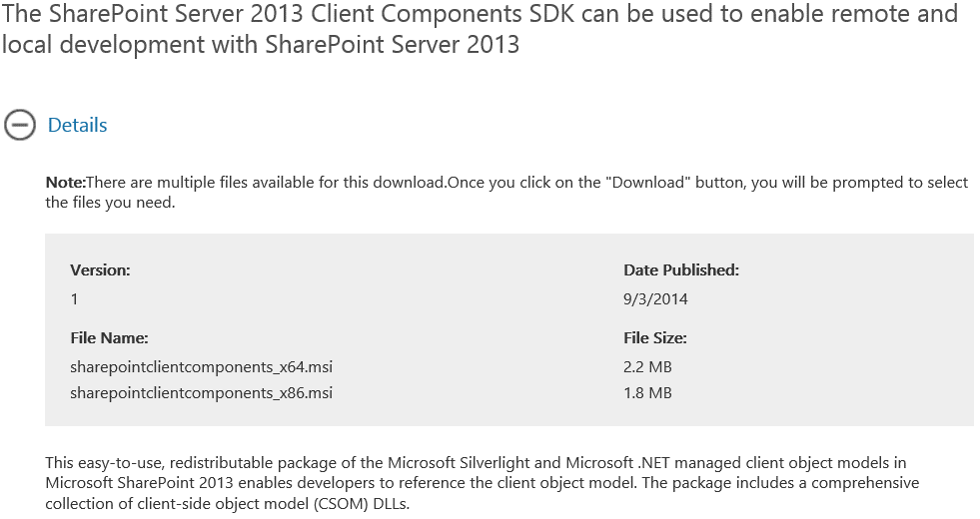Click the bold "Note:" label
980x519 pixels.
point(66,183)
